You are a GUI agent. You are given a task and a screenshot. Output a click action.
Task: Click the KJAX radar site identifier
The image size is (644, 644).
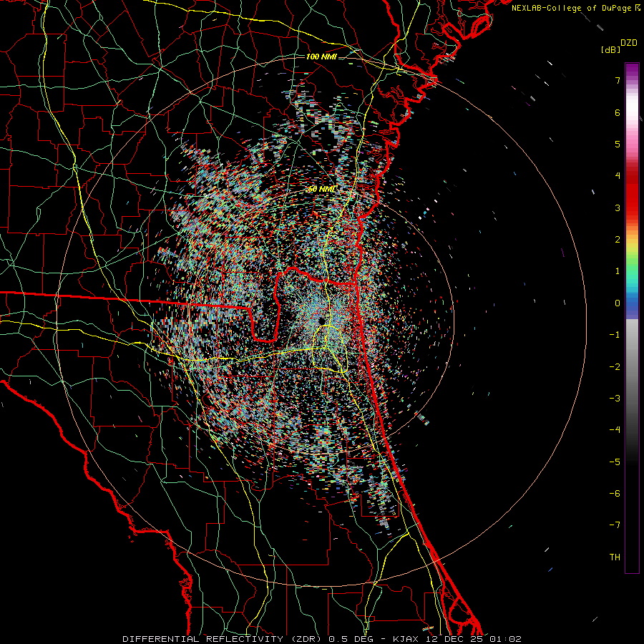[x=406, y=639]
